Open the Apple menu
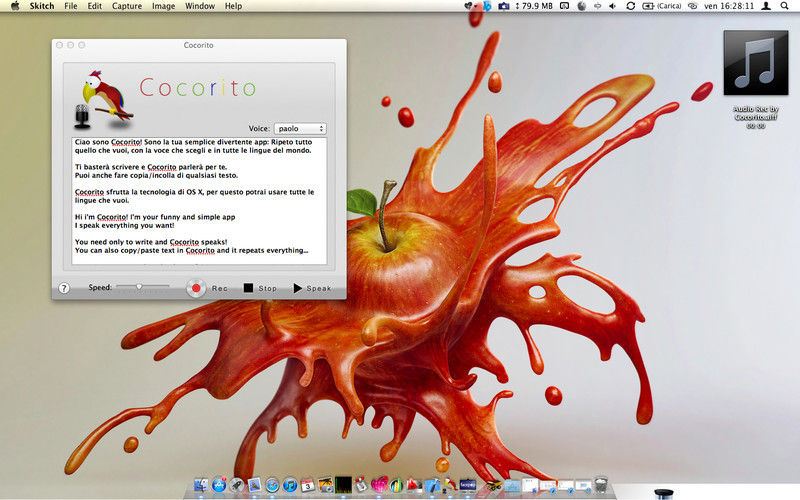Image resolution: width=800 pixels, height=500 pixels. pyautogui.click(x=15, y=6)
